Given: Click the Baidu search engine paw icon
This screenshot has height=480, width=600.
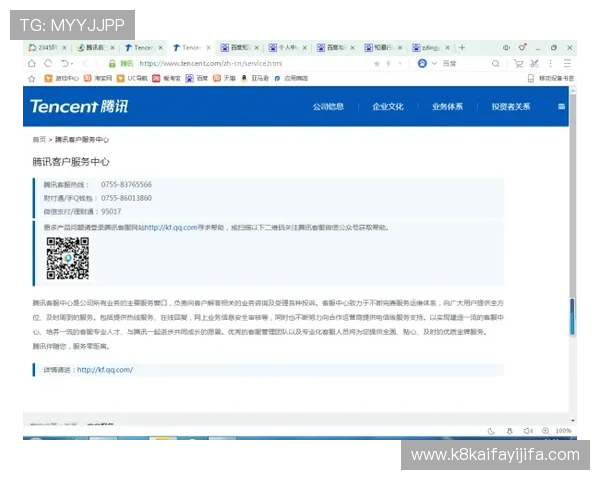Looking at the screenshot, I should (x=422, y=64).
